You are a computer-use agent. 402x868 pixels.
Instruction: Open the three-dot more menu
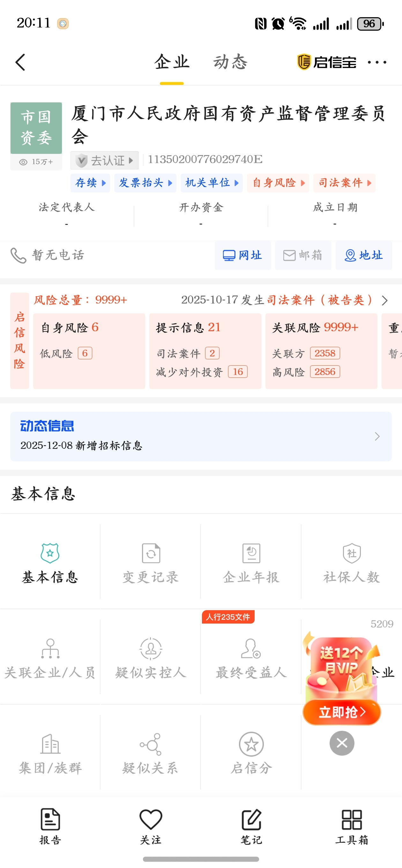[x=377, y=62]
